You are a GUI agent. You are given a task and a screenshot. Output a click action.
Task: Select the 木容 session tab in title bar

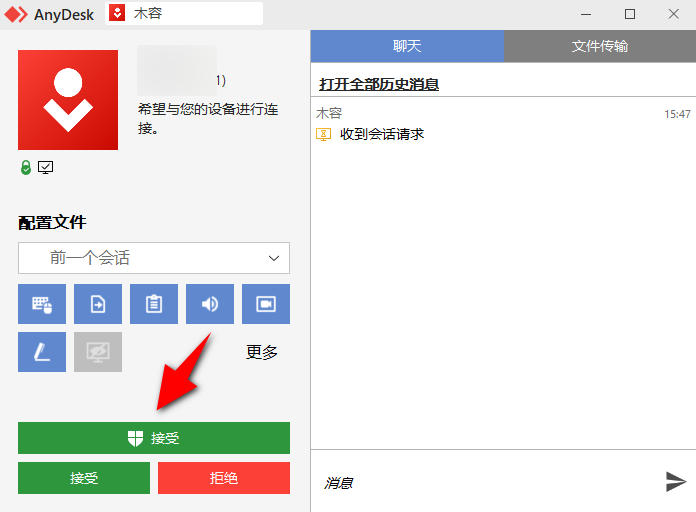pyautogui.click(x=184, y=13)
